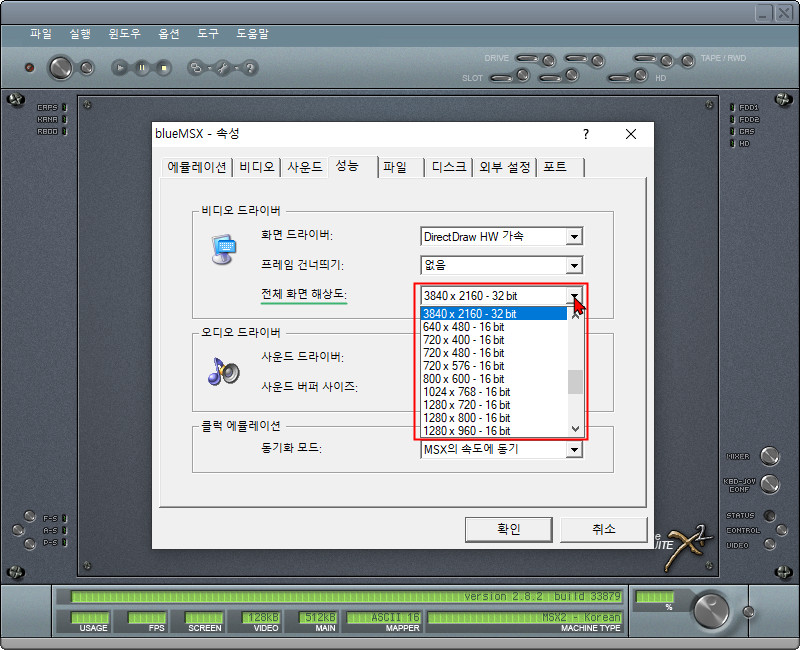Click the reset button next to power knob
The height and width of the screenshot is (650, 800).
[87, 67]
